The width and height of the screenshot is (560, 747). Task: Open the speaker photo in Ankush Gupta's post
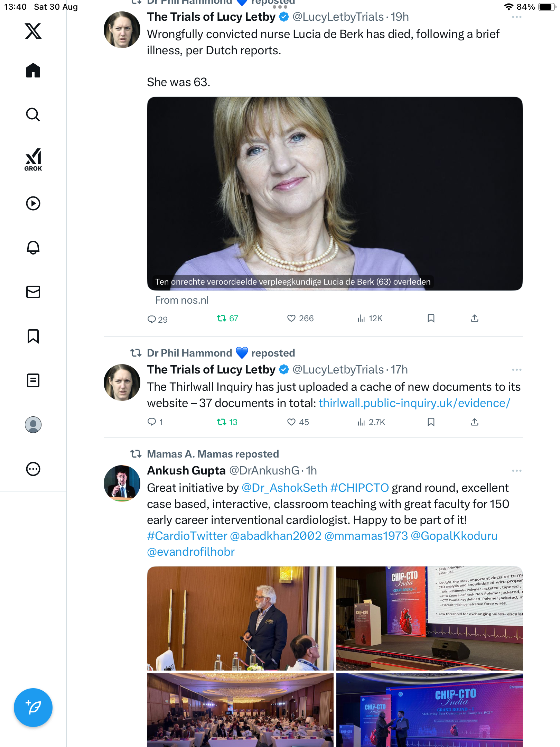coord(240,618)
